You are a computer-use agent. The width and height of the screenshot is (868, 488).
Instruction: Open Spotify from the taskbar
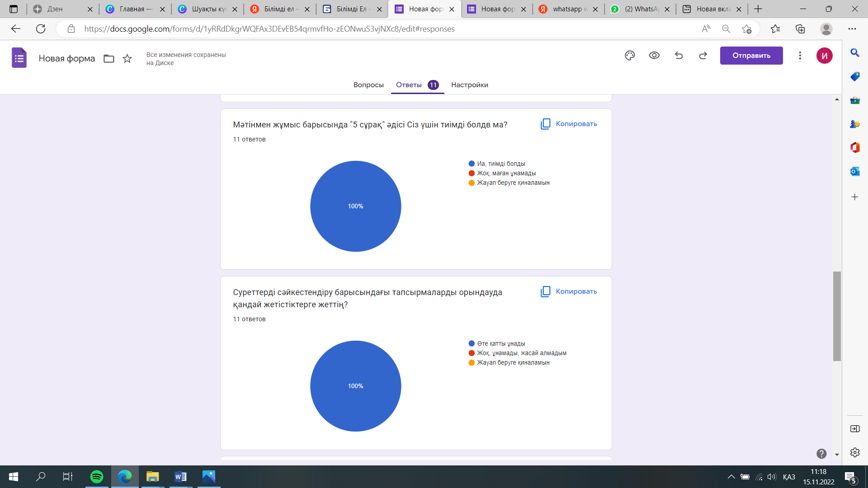(96, 477)
